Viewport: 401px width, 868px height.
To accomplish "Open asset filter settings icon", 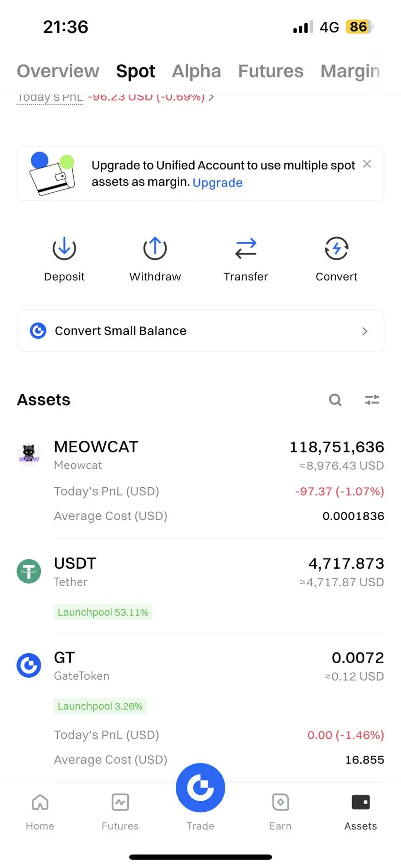I will point(372,400).
